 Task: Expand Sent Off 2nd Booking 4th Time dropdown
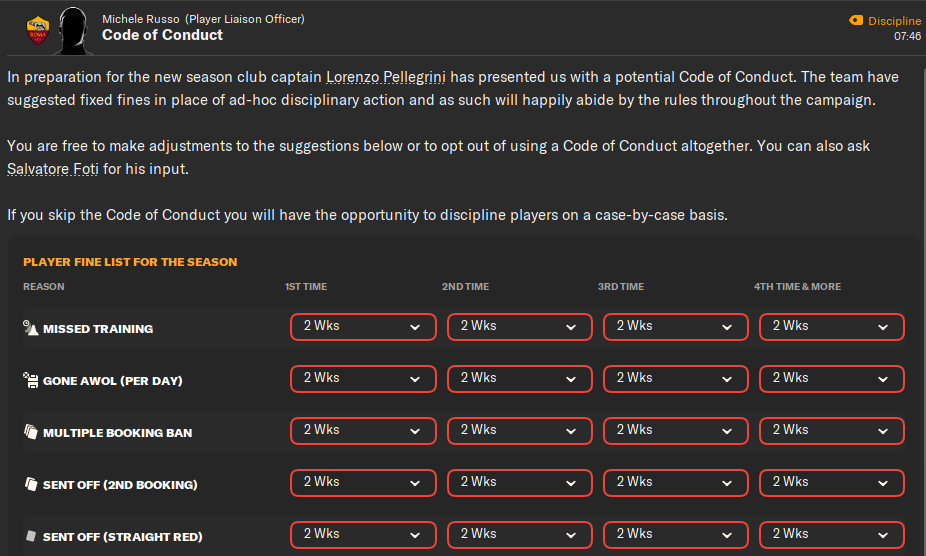[x=832, y=482]
